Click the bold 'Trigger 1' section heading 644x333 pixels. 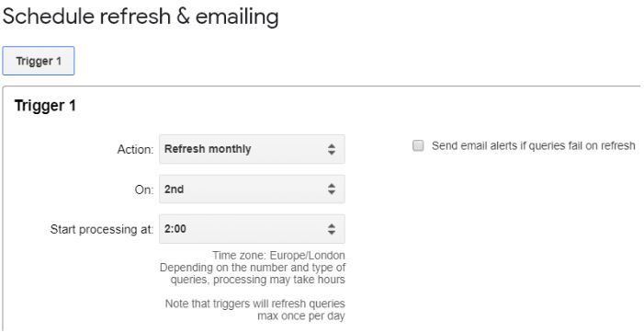click(45, 106)
